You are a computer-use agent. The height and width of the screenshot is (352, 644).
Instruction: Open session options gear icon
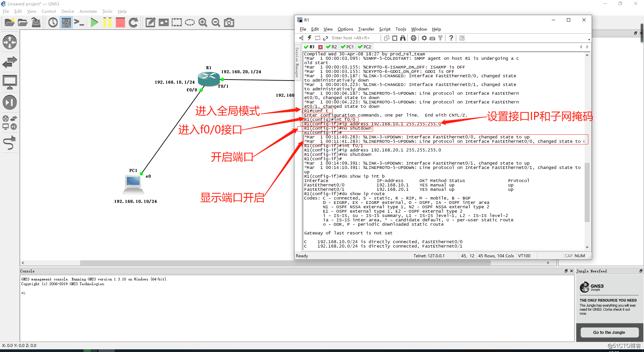point(424,38)
